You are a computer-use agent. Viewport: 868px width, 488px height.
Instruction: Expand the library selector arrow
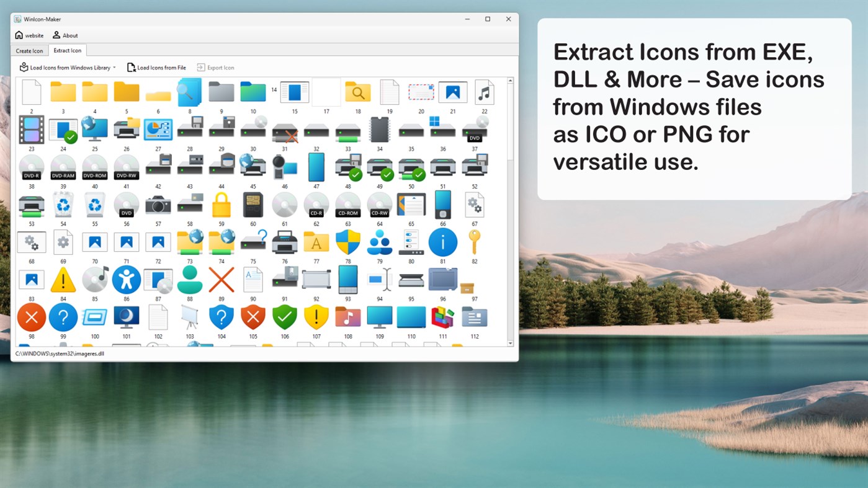[115, 67]
